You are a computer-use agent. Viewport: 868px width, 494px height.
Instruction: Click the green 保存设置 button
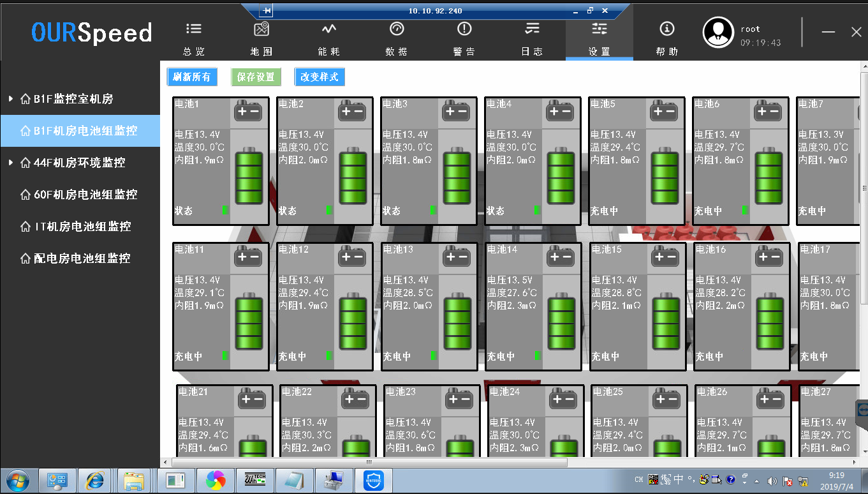[x=256, y=77]
